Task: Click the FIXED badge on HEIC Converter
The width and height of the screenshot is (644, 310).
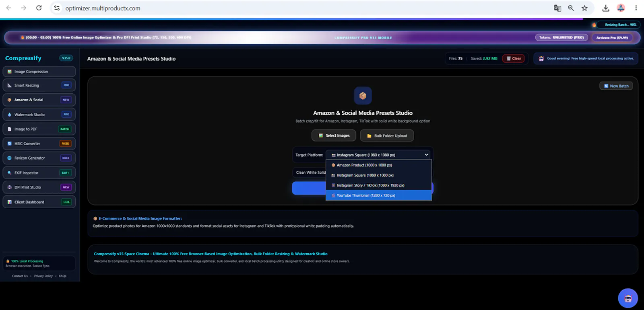Action: [66, 144]
